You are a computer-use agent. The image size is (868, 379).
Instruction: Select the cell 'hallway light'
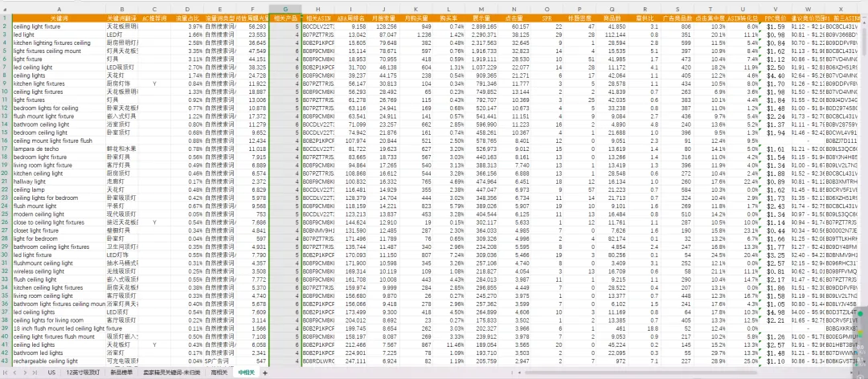[x=59, y=181]
